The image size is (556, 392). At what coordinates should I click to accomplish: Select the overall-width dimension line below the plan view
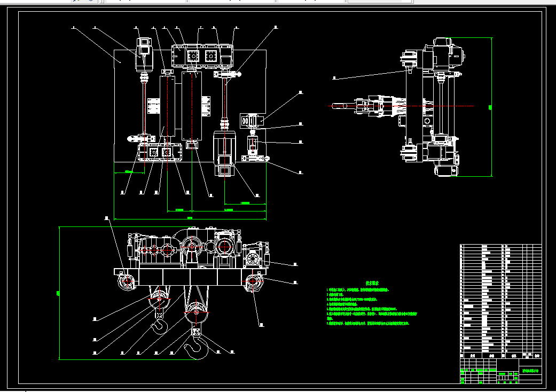coord(190,219)
